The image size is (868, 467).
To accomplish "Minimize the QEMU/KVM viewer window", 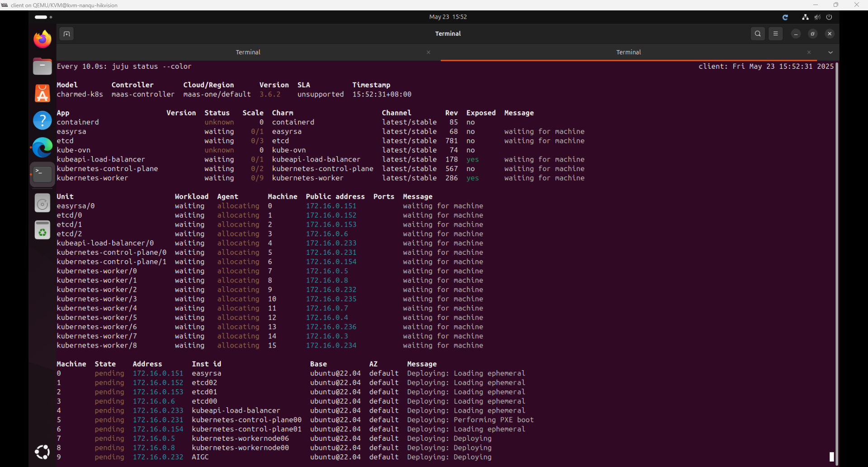I will 816,5.
